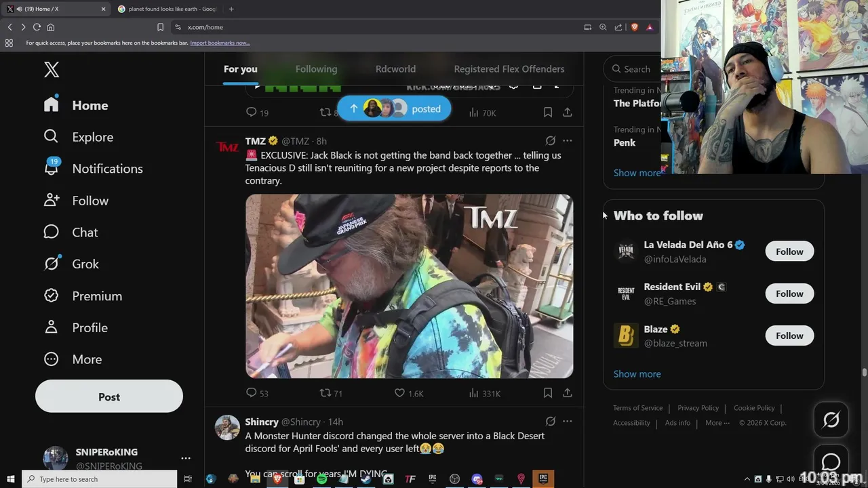Click Brave Shields lion icon
The image size is (868, 488).
(x=635, y=27)
